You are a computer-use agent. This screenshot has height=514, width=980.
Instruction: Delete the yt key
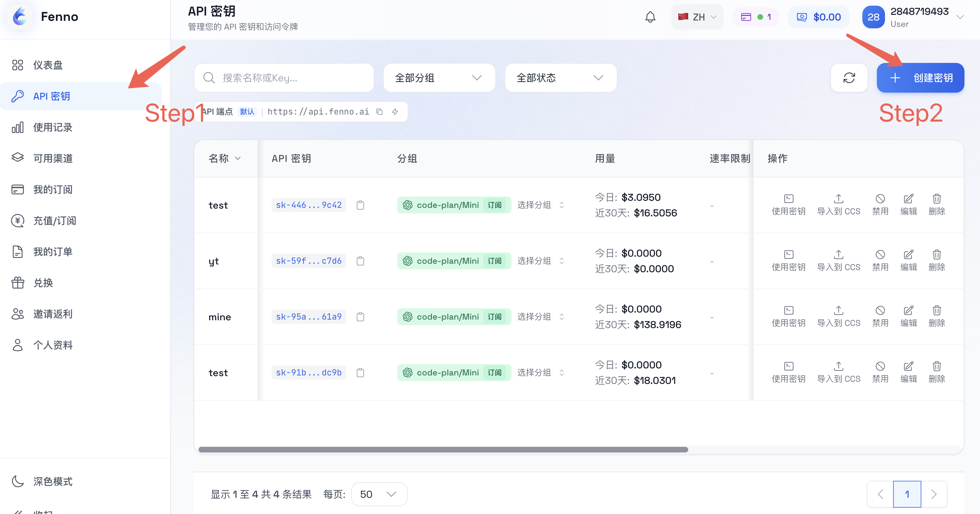tap(937, 261)
